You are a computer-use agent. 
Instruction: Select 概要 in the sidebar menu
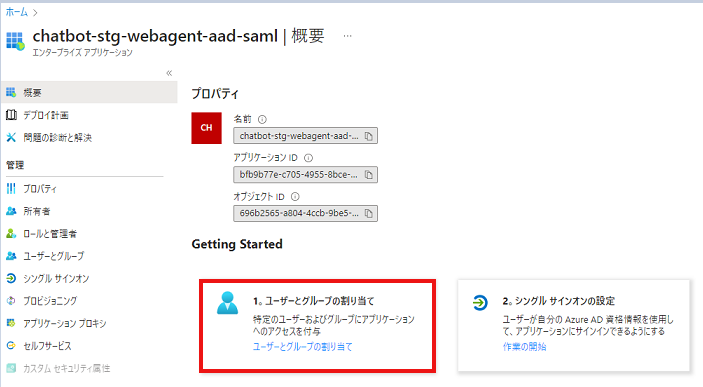click(x=89, y=92)
